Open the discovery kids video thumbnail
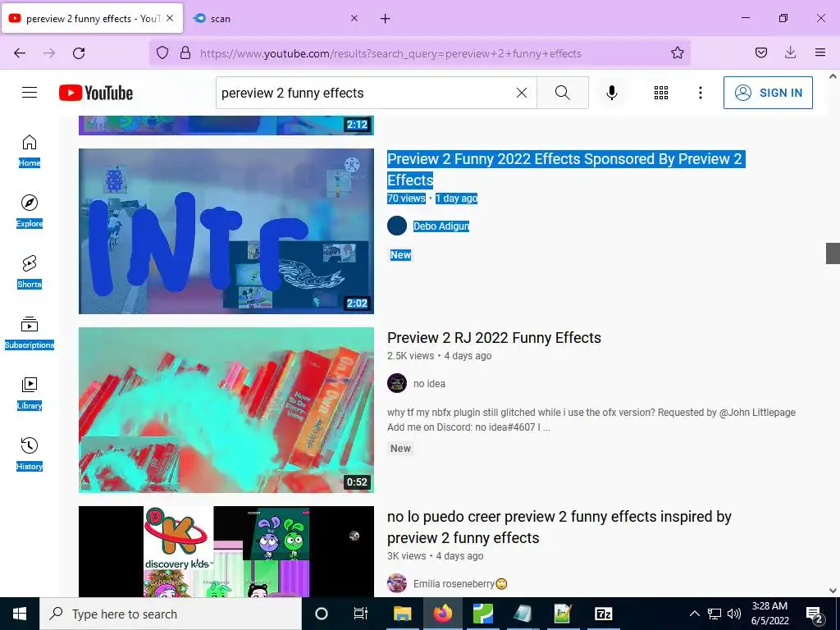This screenshot has height=630, width=840. (226, 551)
